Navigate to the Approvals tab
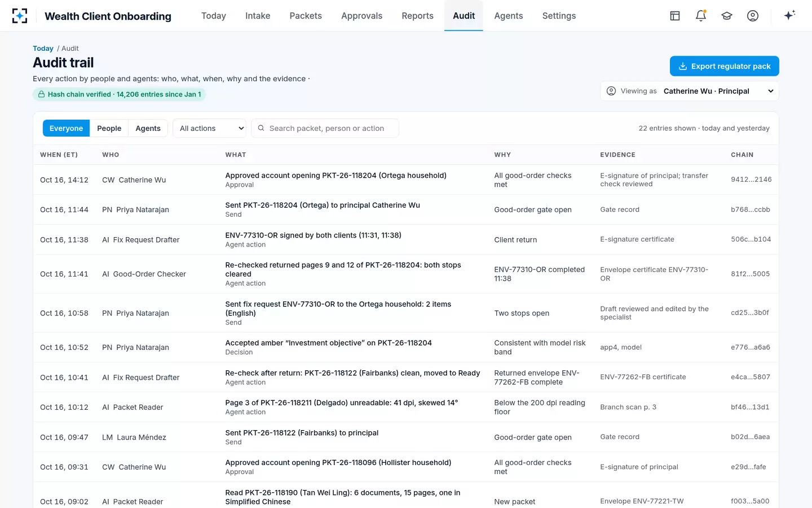Image resolution: width=812 pixels, height=508 pixels. [362, 16]
